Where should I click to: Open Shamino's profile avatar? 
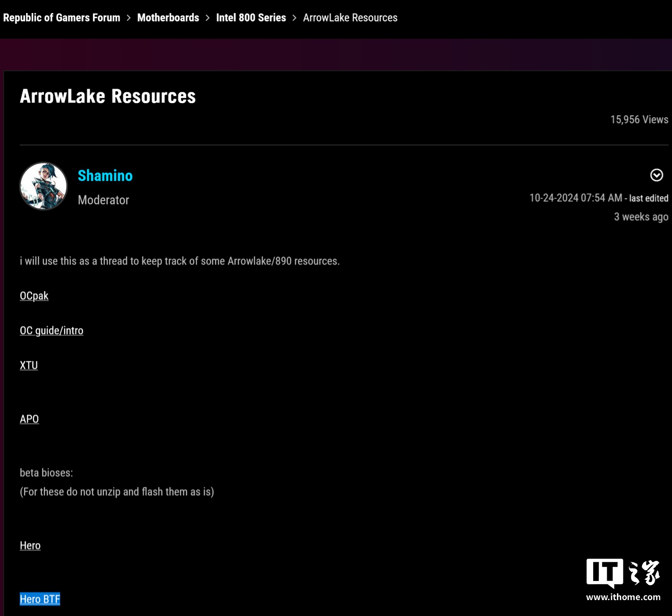tap(43, 186)
